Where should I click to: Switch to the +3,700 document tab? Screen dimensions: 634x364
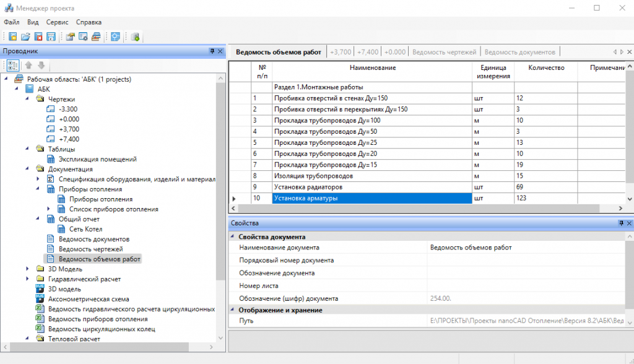[x=341, y=52]
